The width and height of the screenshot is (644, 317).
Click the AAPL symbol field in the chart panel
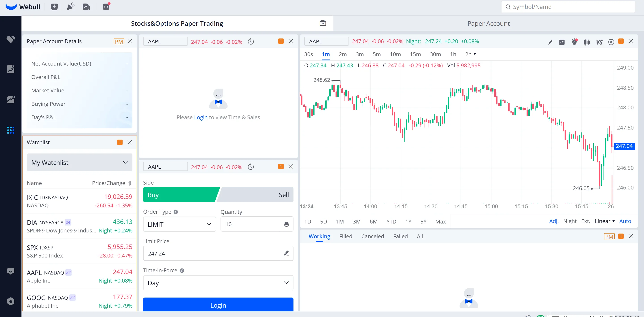(326, 41)
